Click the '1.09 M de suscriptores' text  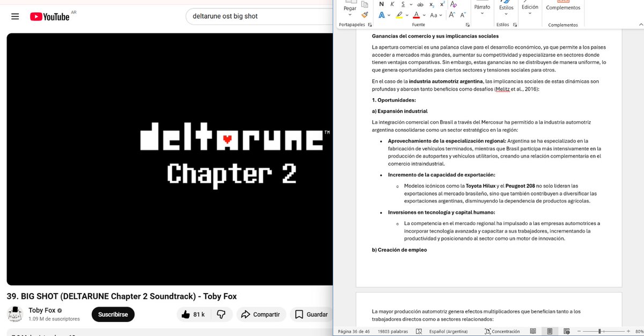54,319
